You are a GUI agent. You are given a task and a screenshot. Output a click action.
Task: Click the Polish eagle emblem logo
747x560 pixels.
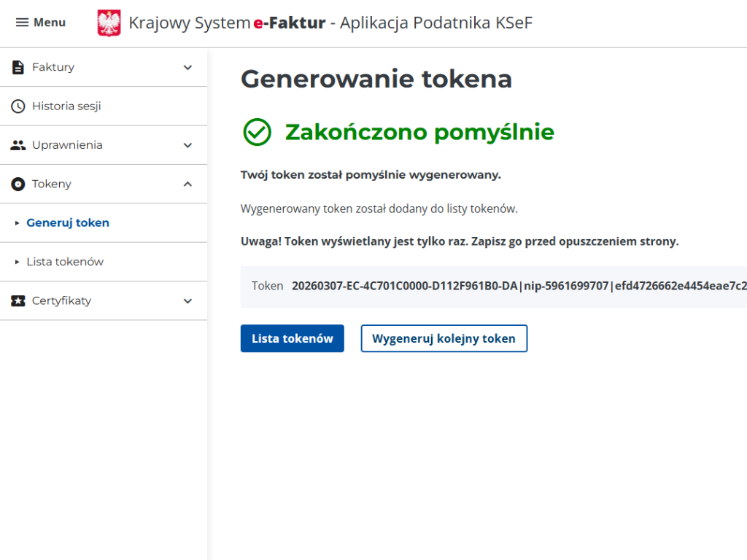click(109, 23)
